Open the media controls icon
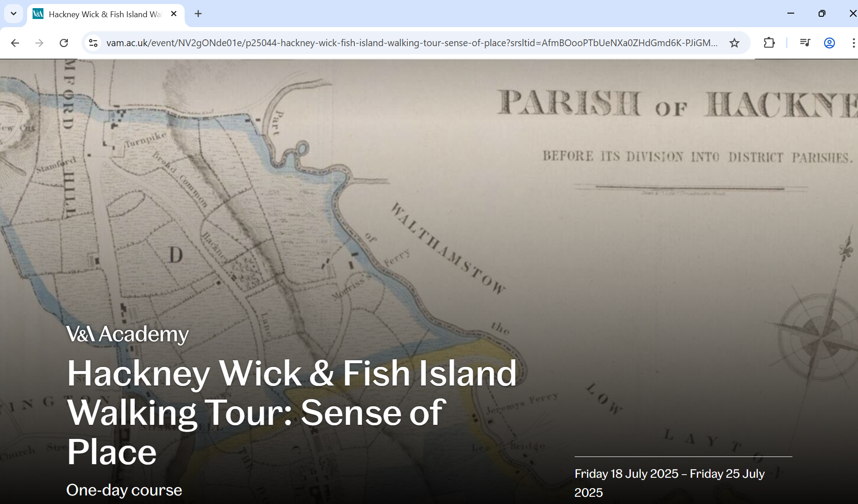 (x=805, y=43)
